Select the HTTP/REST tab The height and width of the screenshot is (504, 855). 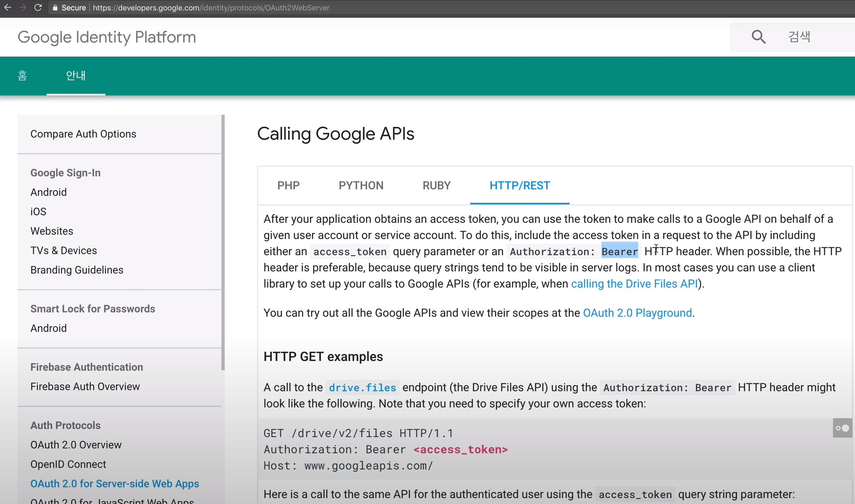519,185
